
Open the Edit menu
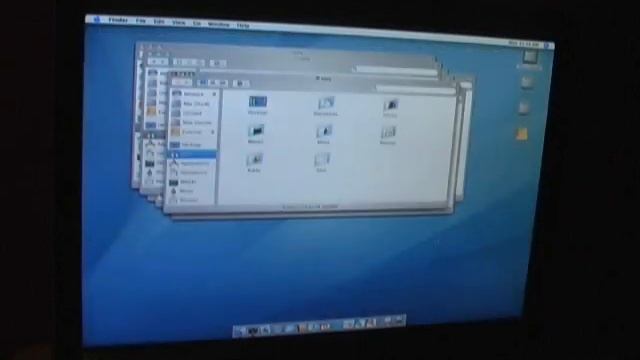(x=159, y=22)
